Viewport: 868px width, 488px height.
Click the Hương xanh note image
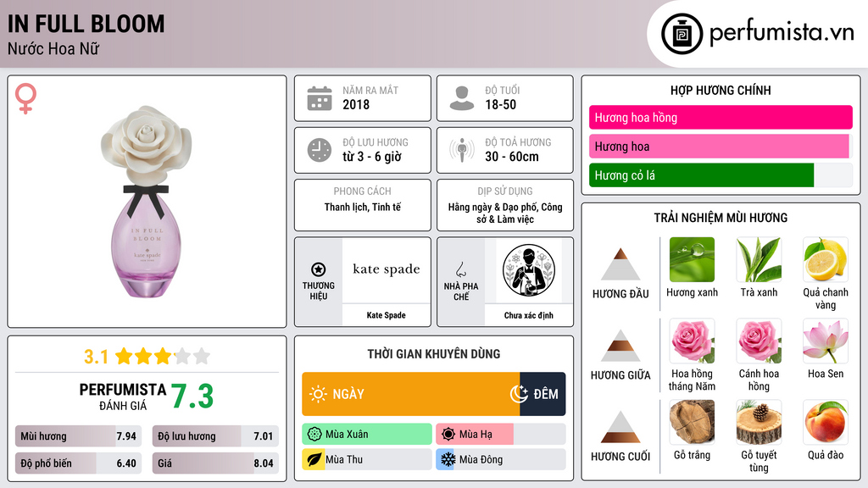692,259
